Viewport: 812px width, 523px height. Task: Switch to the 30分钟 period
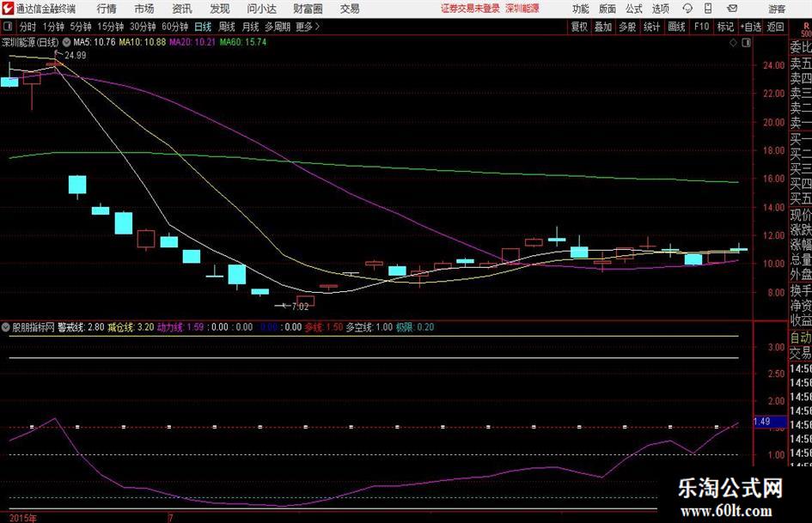point(143,27)
